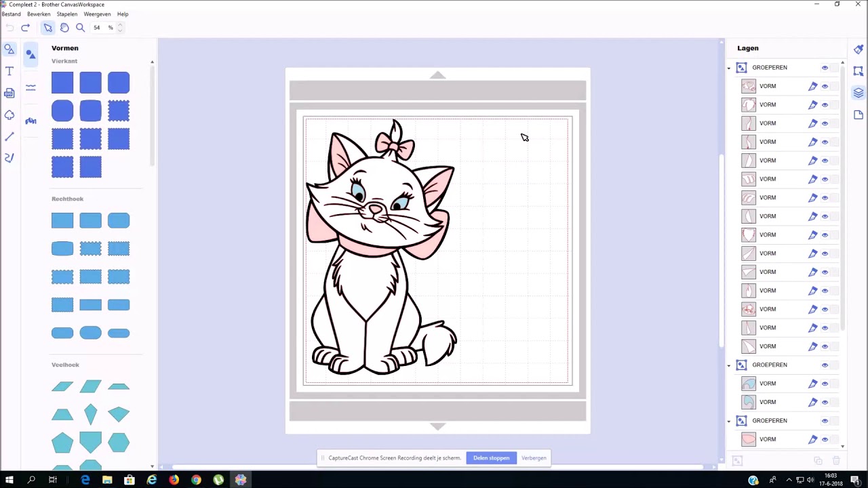The width and height of the screenshot is (868, 488).
Task: Open the image tracing cloud icon tool
Action: (x=9, y=115)
